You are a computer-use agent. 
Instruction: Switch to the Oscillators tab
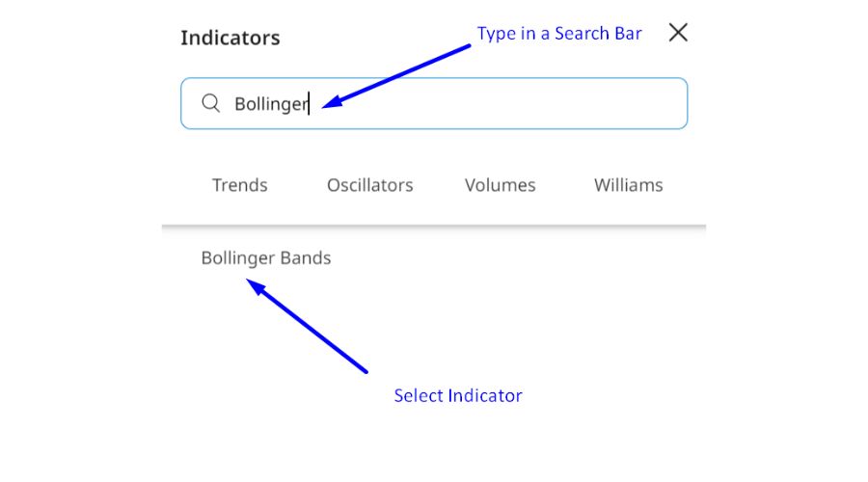369,185
